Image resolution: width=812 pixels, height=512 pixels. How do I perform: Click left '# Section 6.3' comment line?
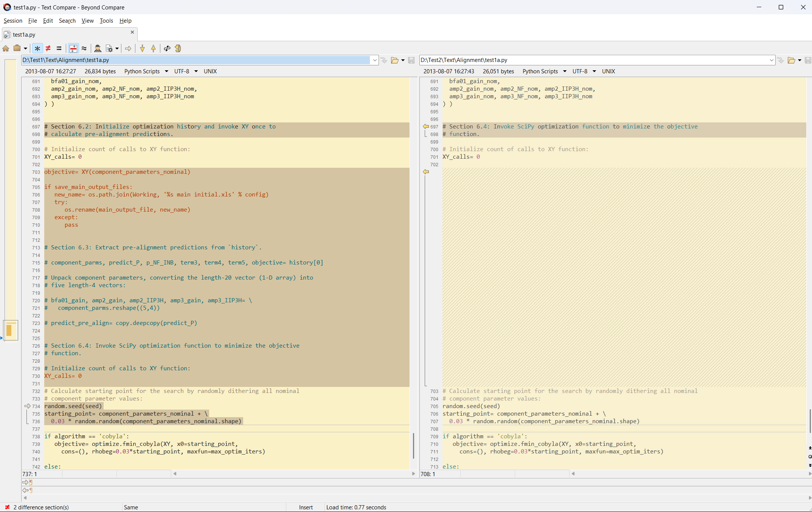point(153,247)
